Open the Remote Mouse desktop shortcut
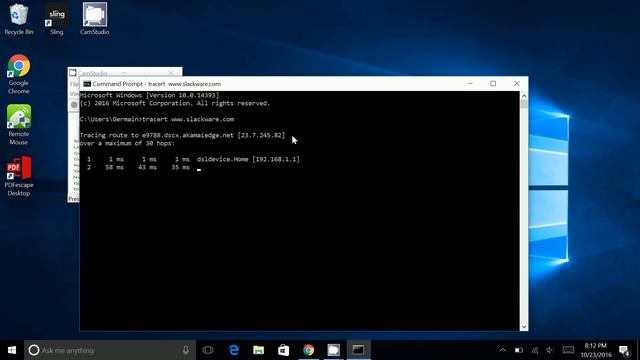The image size is (640, 360). click(18, 125)
